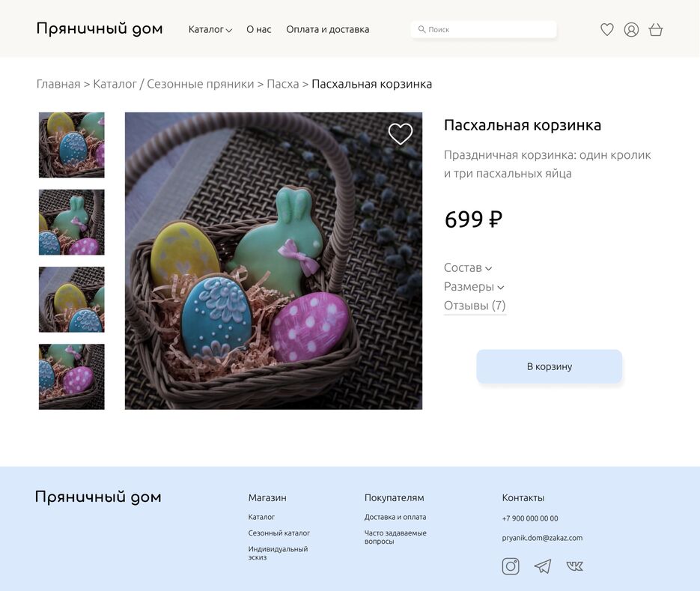Viewport: 700px width, 591px height.
Task: Open Сезонный каталог footer link
Action: [x=279, y=533]
